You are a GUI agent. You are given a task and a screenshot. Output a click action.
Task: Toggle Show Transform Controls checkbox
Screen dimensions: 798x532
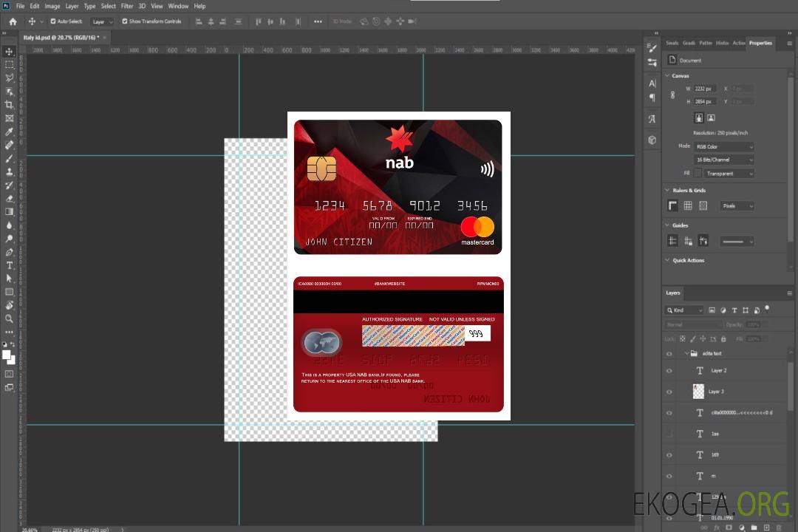(x=125, y=21)
